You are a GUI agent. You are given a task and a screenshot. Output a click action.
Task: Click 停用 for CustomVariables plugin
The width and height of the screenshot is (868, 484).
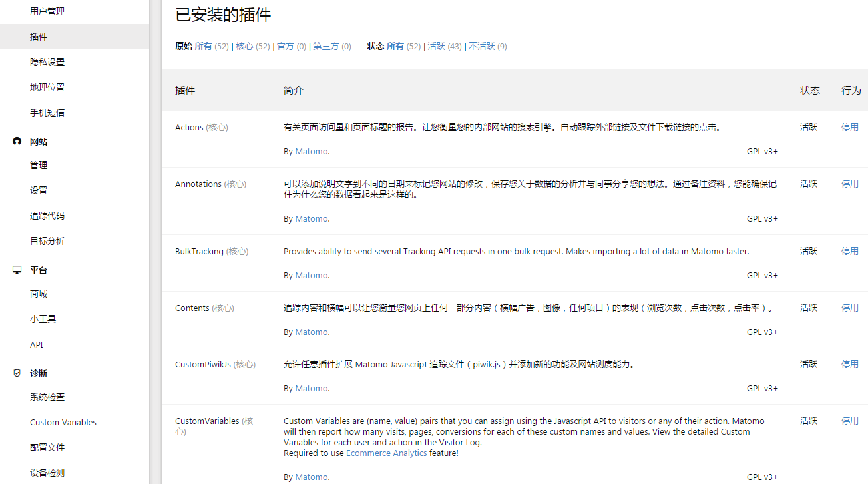[x=850, y=421]
